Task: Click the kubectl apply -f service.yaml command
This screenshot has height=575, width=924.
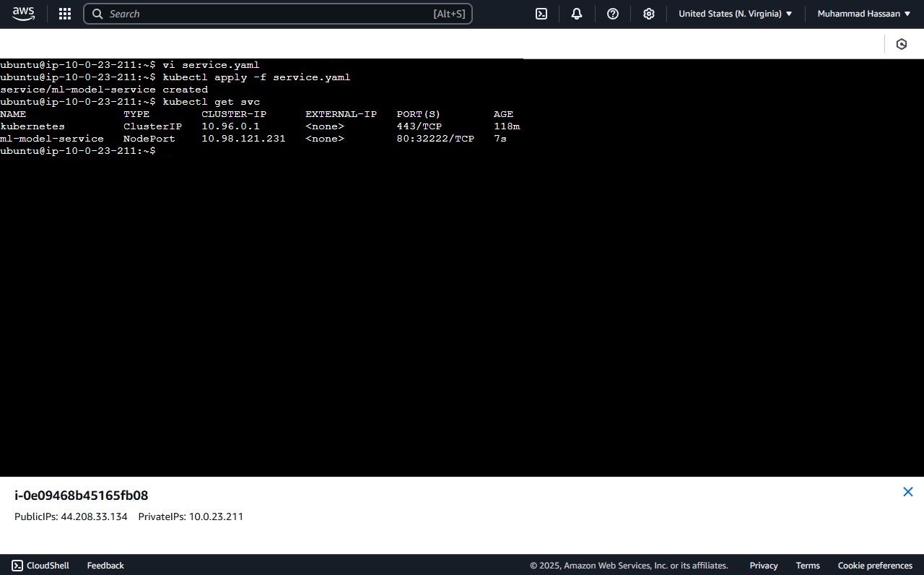Action: [x=256, y=77]
